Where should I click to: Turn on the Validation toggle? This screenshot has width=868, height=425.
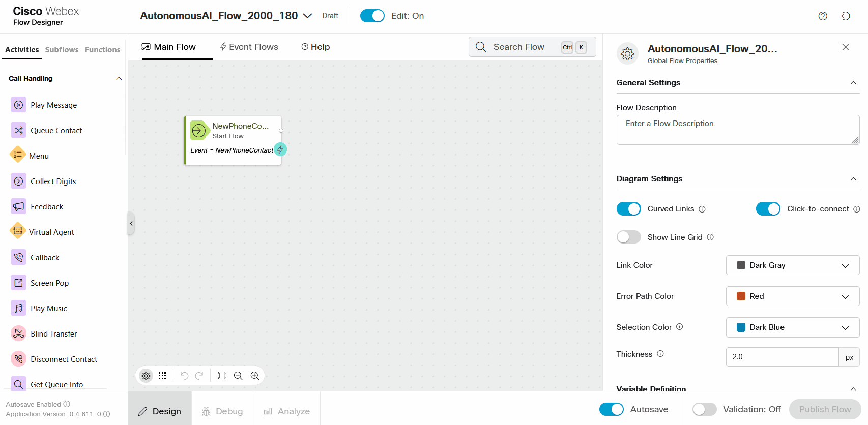click(x=704, y=409)
